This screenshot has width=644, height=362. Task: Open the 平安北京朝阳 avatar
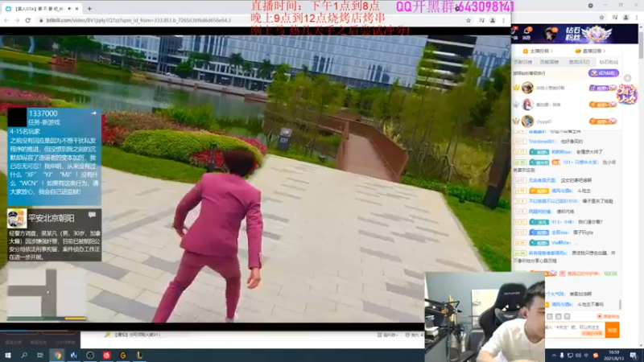point(17,218)
